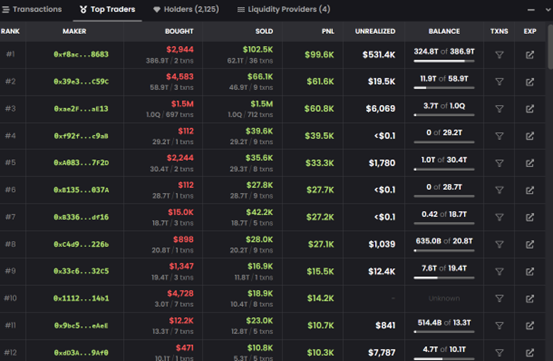Filter transactions for rank #12 trader

pyautogui.click(x=499, y=352)
